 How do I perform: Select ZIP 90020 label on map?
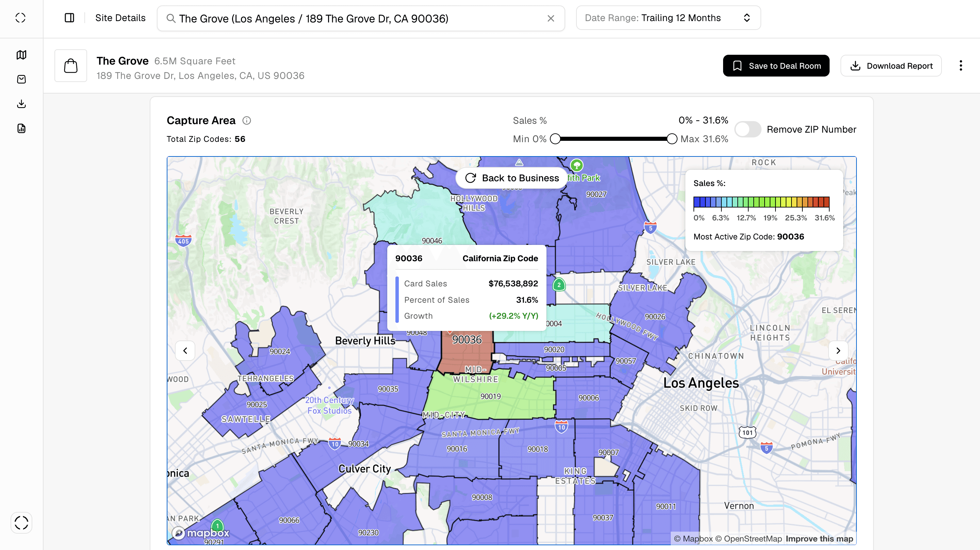(554, 350)
